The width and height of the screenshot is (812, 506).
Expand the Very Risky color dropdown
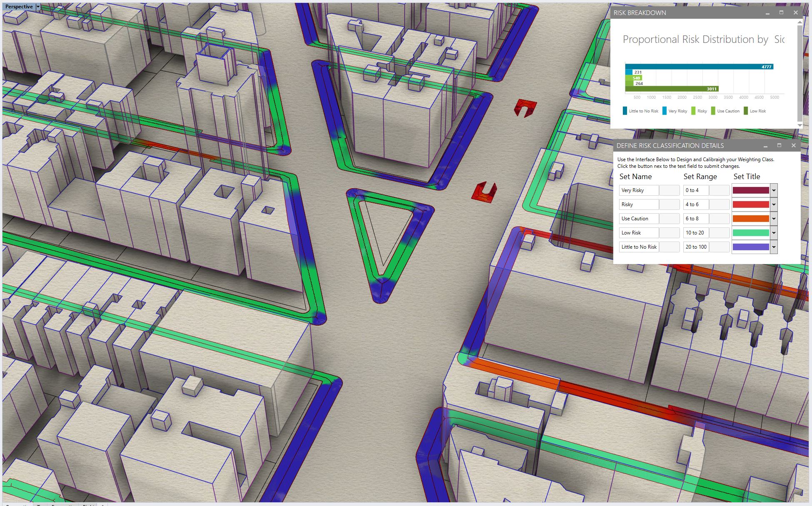click(x=774, y=190)
